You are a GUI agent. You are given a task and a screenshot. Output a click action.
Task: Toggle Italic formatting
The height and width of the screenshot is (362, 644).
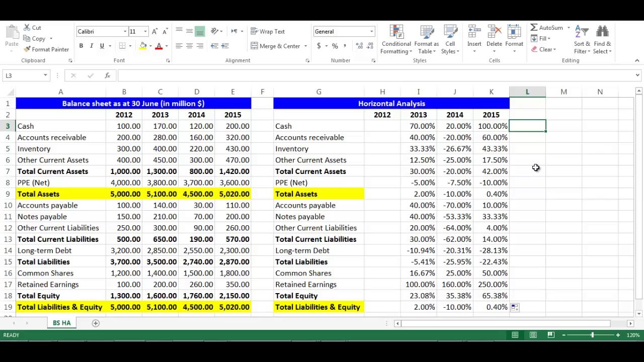coord(92,46)
